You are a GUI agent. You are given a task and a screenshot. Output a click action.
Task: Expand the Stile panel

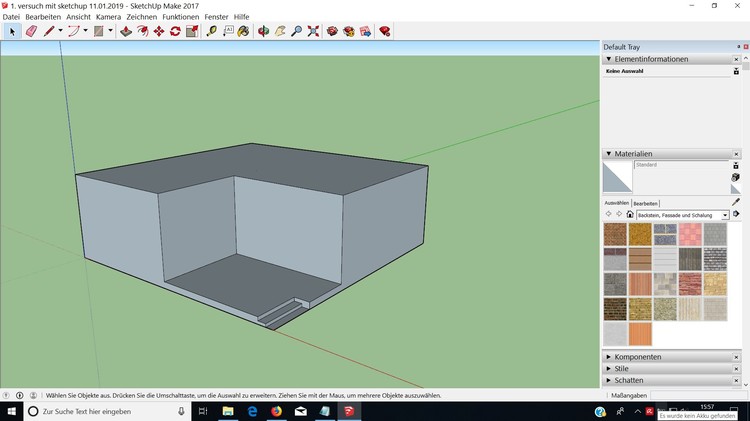click(x=608, y=368)
